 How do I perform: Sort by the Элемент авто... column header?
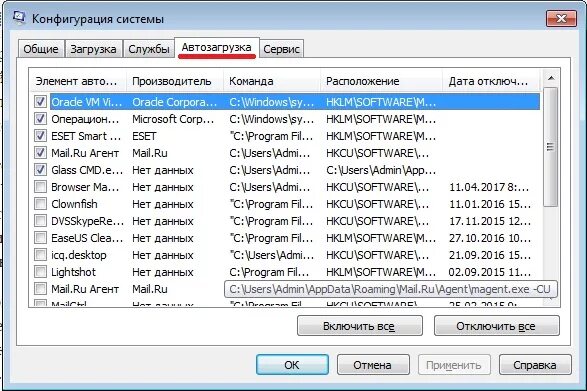[78, 81]
